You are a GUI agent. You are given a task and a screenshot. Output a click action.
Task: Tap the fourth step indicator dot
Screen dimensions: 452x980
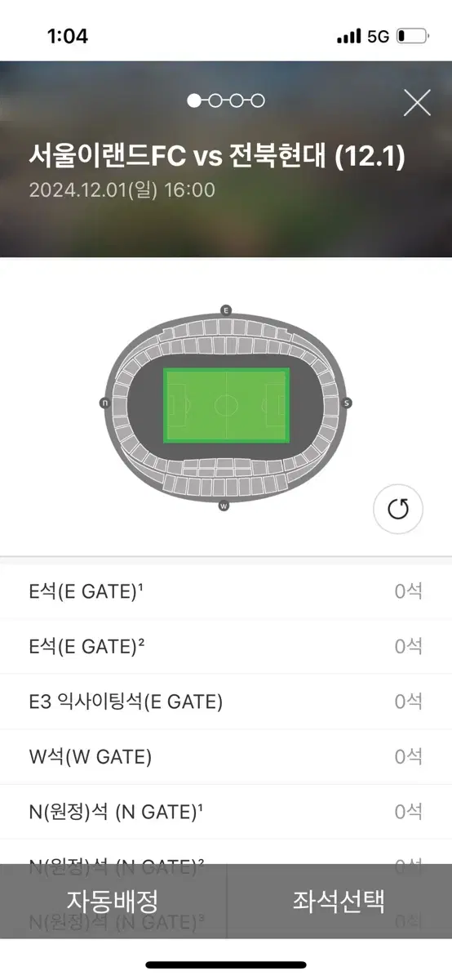pos(258,100)
